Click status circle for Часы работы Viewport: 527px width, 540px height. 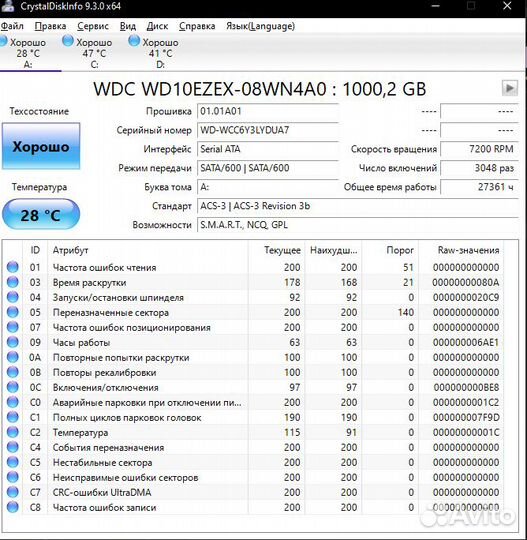click(x=13, y=342)
